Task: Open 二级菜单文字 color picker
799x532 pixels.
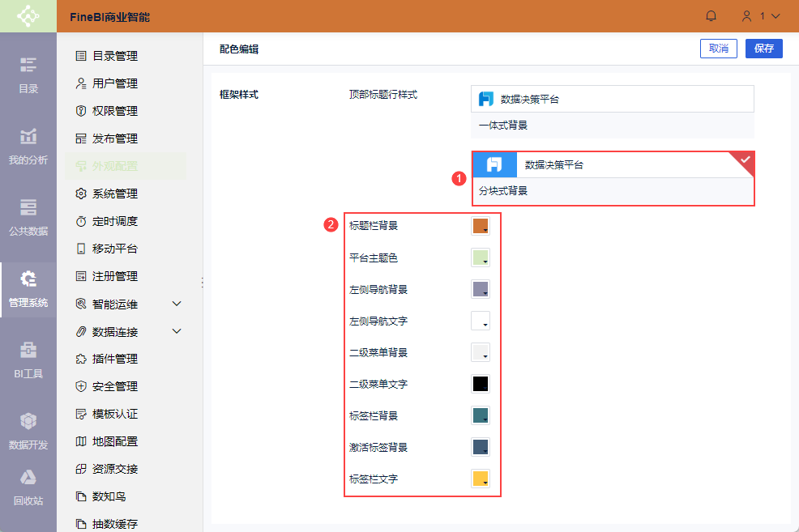Action: [481, 384]
